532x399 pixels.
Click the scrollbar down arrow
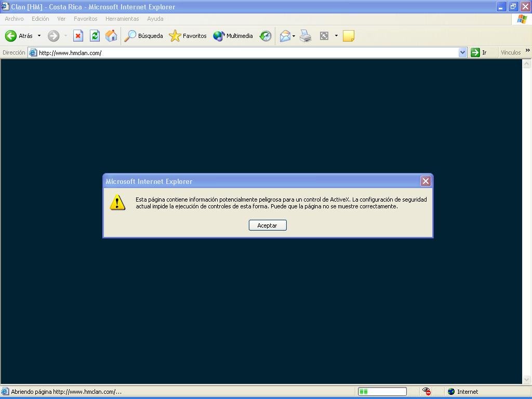pyautogui.click(x=527, y=379)
